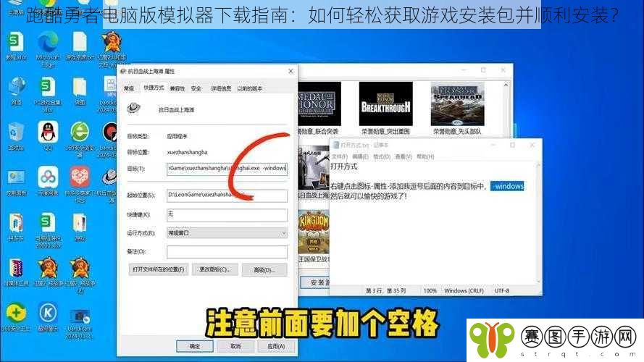Image resolution: width=644 pixels, height=362 pixels.
Task: Open the Control Panel desktop icon
Action: (16, 177)
